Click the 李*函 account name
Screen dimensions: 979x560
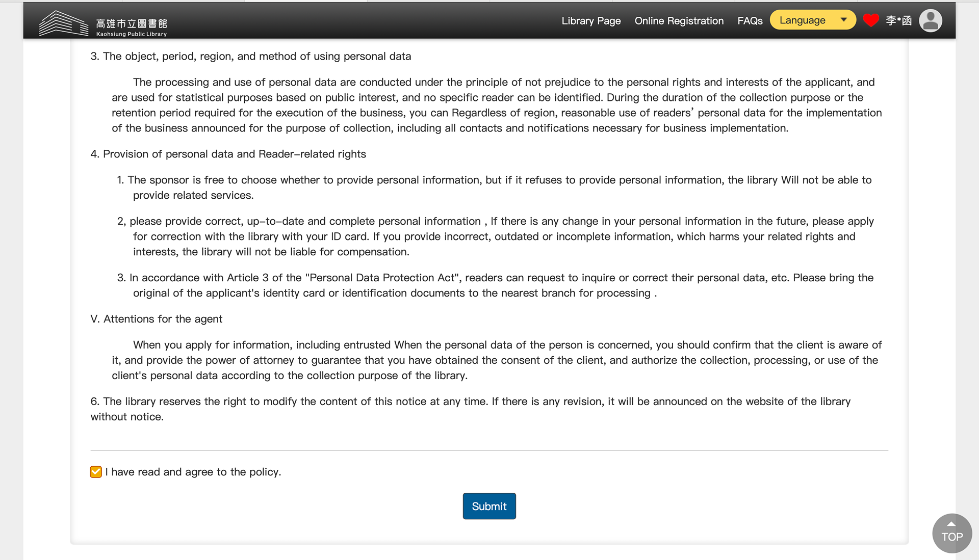[x=898, y=21]
